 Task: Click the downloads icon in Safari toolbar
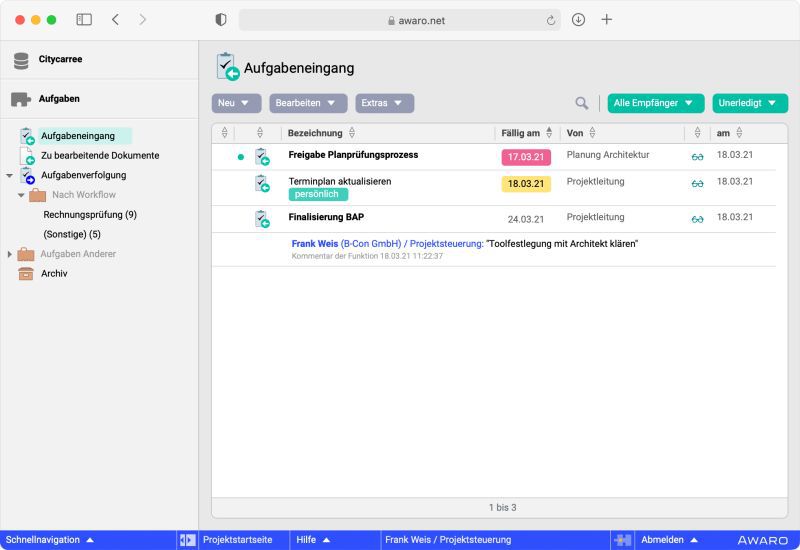tap(578, 19)
